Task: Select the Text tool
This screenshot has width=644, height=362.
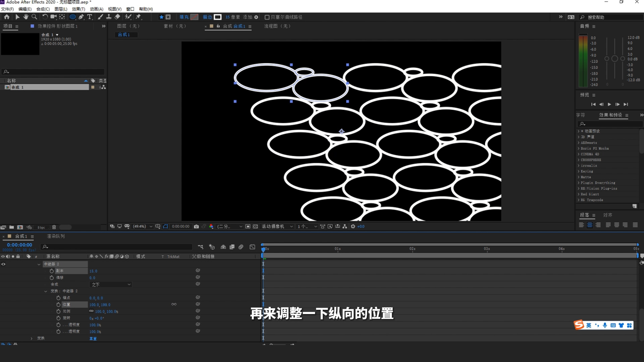Action: tap(90, 17)
